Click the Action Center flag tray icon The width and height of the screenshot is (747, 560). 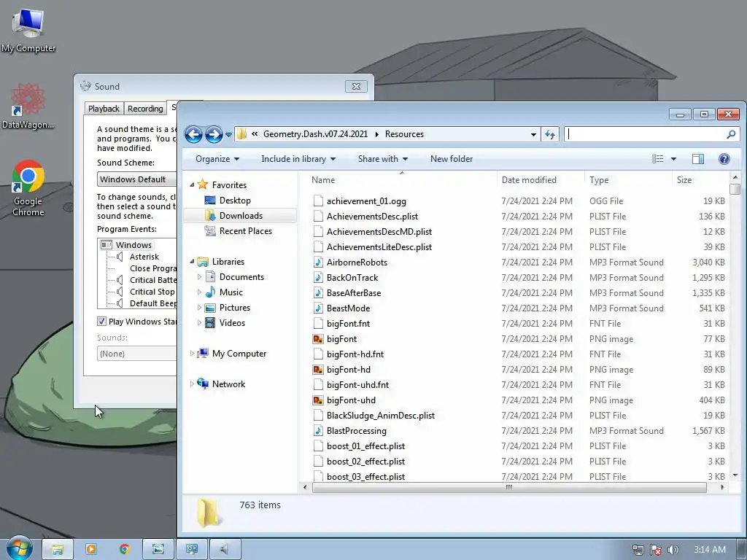[x=656, y=550]
